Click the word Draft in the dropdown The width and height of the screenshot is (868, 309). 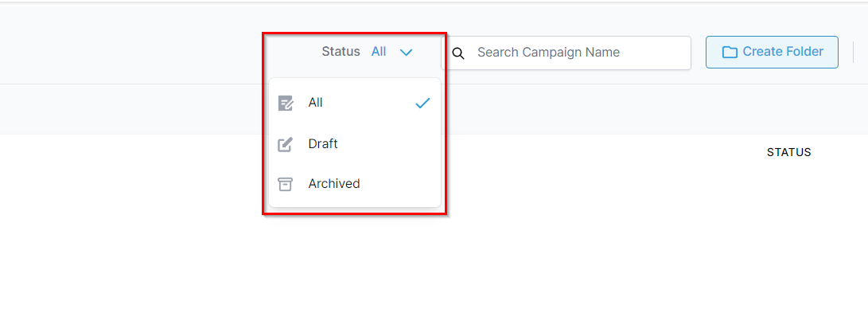click(x=323, y=144)
